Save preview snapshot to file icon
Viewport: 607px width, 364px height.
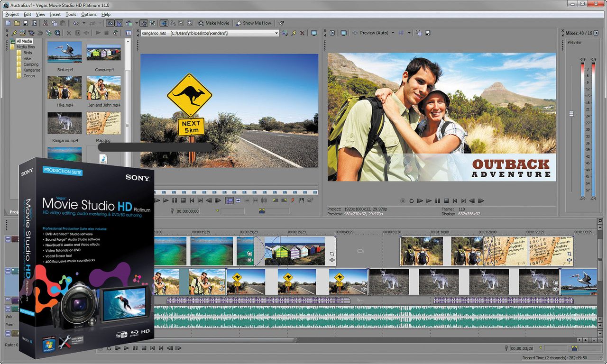pos(428,33)
